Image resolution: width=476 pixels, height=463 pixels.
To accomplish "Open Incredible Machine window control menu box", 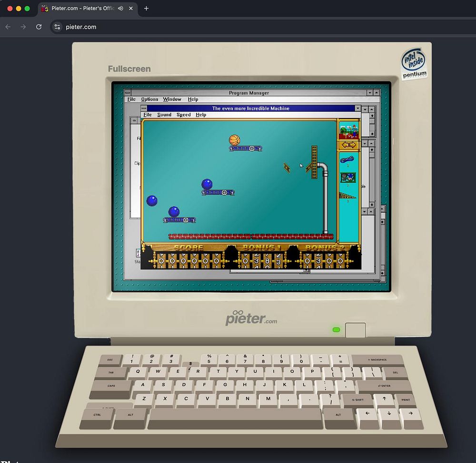I will pyautogui.click(x=144, y=108).
